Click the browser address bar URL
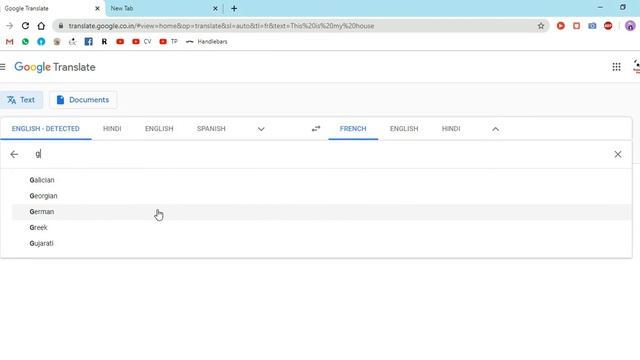This screenshot has width=640, height=360. click(x=221, y=26)
